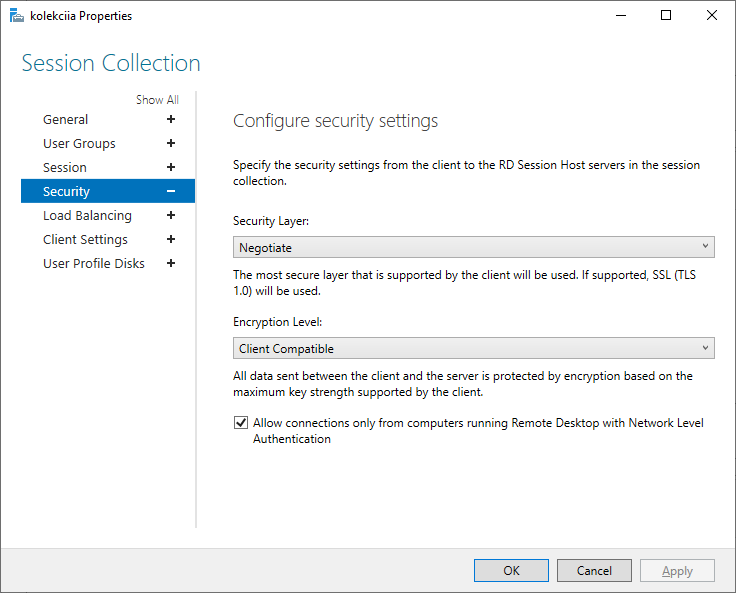Screen dimensions: 736x593
Task: Maximize the Properties window
Action: [666, 16]
